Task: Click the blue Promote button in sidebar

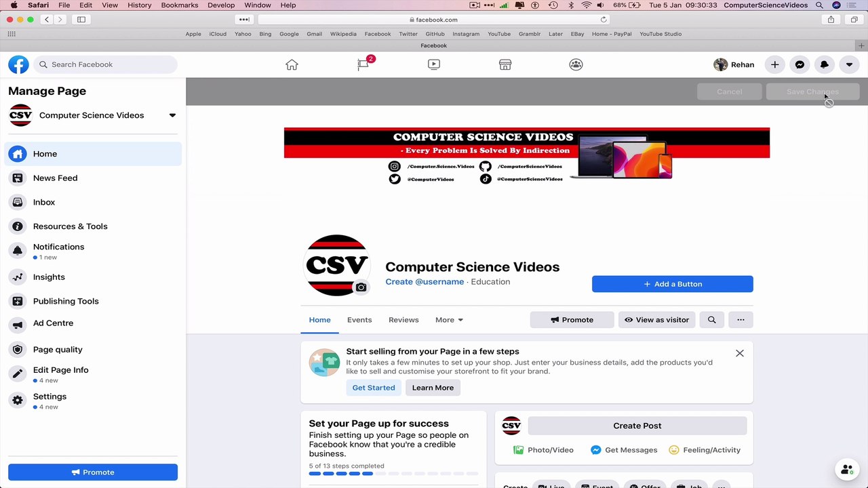Action: (93, 472)
